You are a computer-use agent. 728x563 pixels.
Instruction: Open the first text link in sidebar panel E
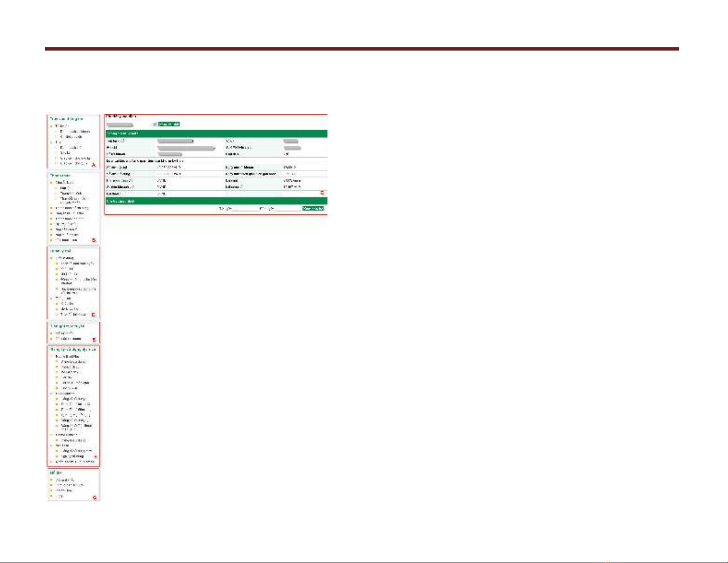pos(64,333)
